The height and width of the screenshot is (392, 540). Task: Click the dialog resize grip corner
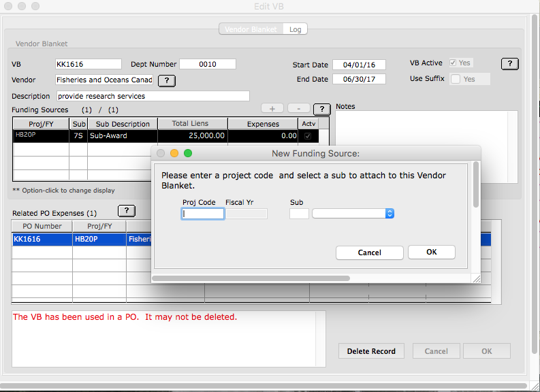click(477, 279)
